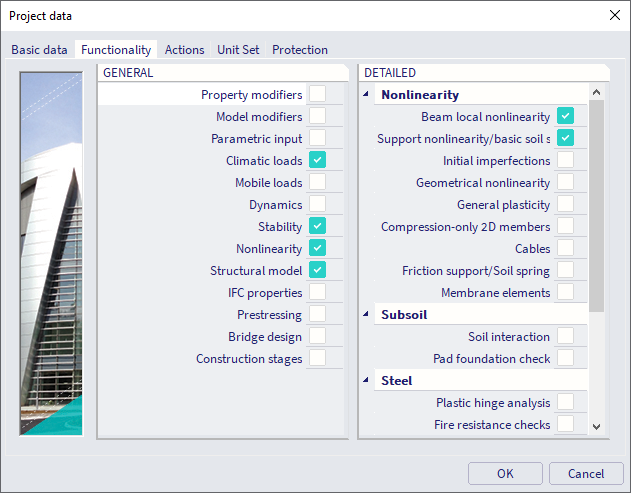Disable the Stability checkbox
631x493 pixels.
(x=317, y=227)
